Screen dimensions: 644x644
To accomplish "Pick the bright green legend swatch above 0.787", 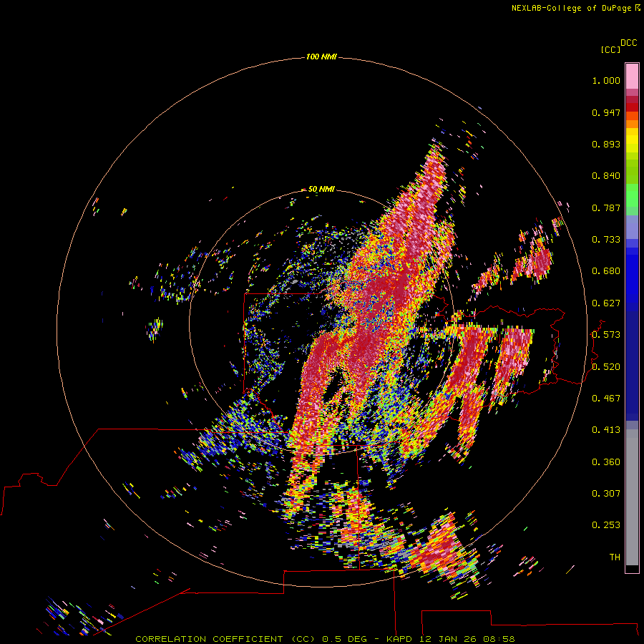I will coord(632,195).
